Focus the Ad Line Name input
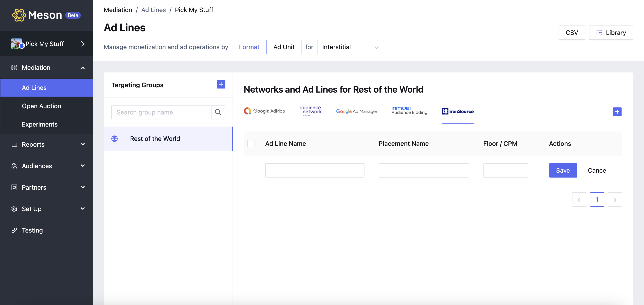 coord(315,170)
